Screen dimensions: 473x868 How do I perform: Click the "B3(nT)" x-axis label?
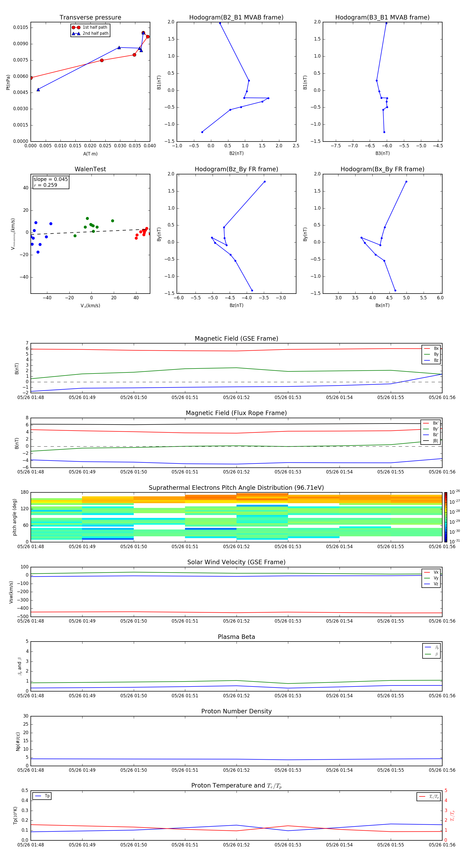point(382,153)
